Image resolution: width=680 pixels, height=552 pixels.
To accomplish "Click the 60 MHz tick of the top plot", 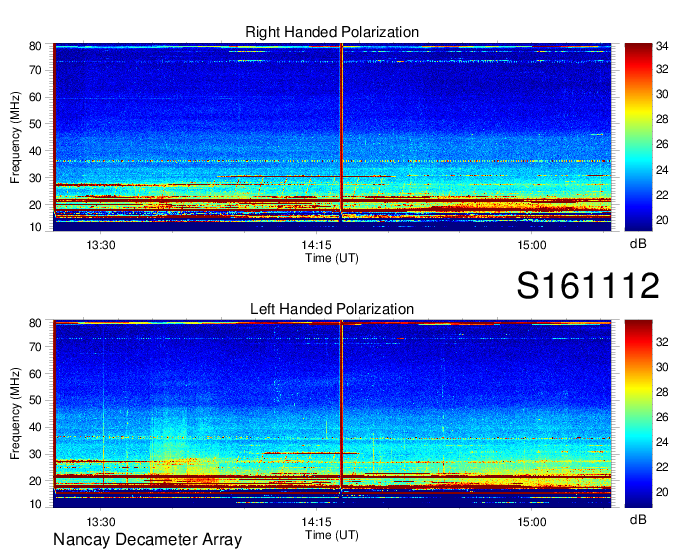I will pyautogui.click(x=35, y=97).
